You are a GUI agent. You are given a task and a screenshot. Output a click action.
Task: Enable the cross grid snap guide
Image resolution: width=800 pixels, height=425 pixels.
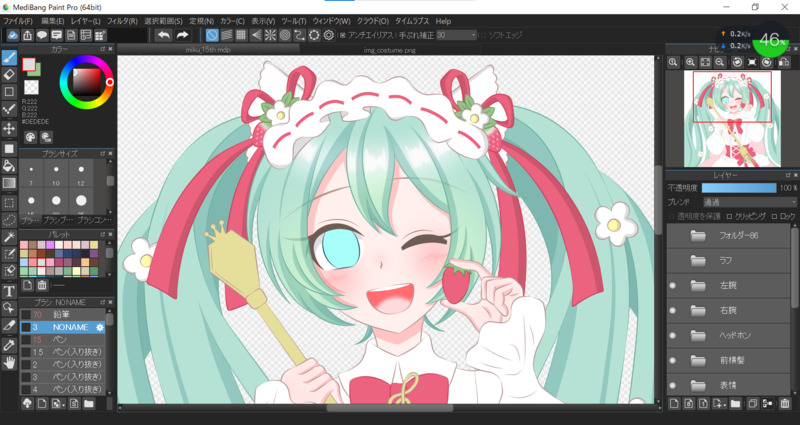[x=241, y=35]
